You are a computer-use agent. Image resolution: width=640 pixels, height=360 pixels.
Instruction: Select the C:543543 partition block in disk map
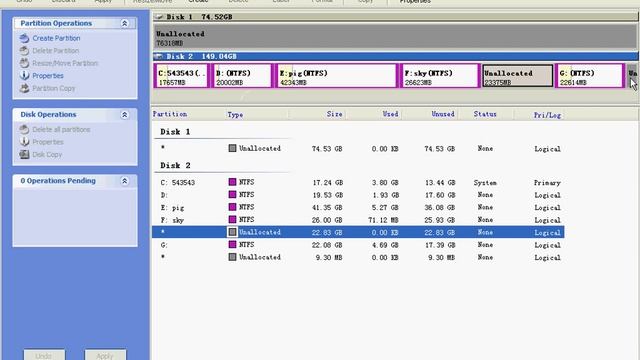[x=181, y=76]
